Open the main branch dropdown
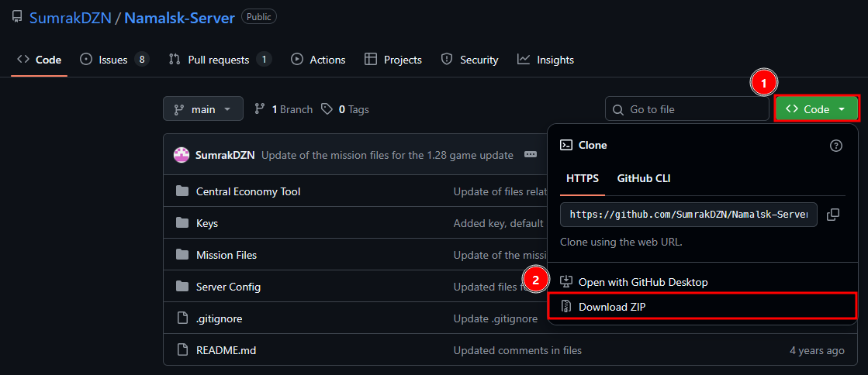Viewport: 868px width, 375px height. point(203,109)
